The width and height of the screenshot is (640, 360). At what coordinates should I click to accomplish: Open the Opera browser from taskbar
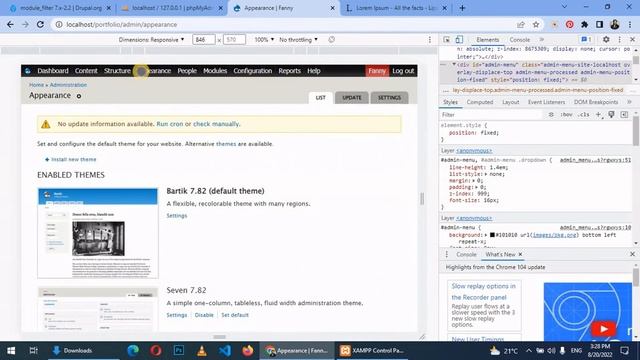156,351
